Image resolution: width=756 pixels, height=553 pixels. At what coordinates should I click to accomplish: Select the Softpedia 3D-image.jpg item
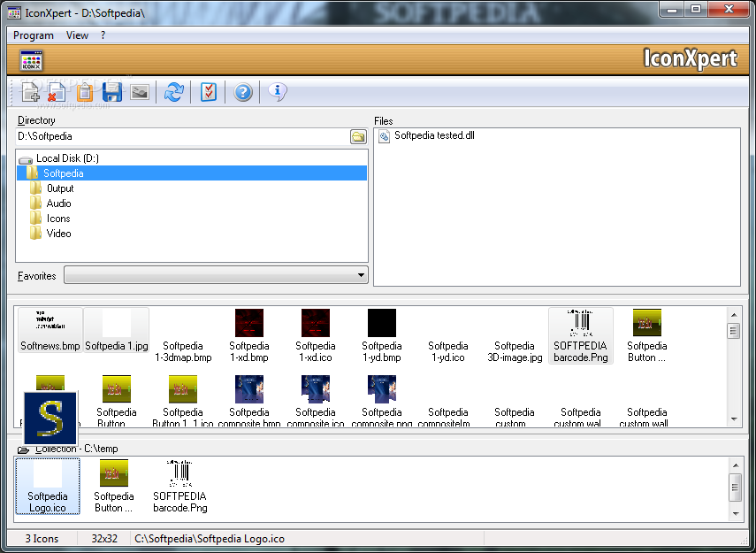coord(515,351)
